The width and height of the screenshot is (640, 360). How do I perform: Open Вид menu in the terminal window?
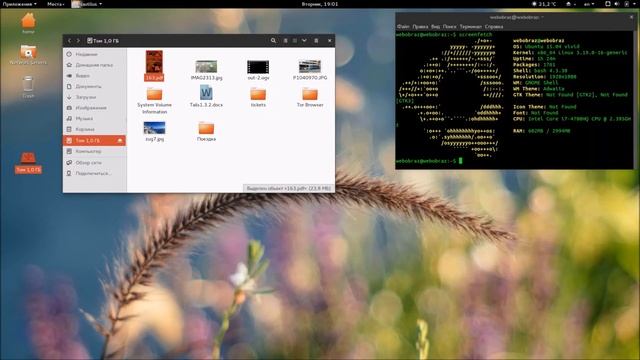point(435,27)
